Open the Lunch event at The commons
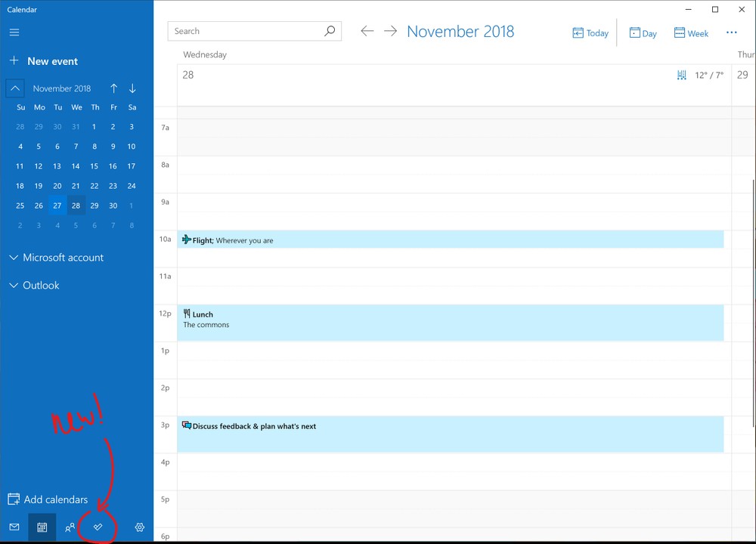This screenshot has width=756, height=544. click(x=450, y=323)
